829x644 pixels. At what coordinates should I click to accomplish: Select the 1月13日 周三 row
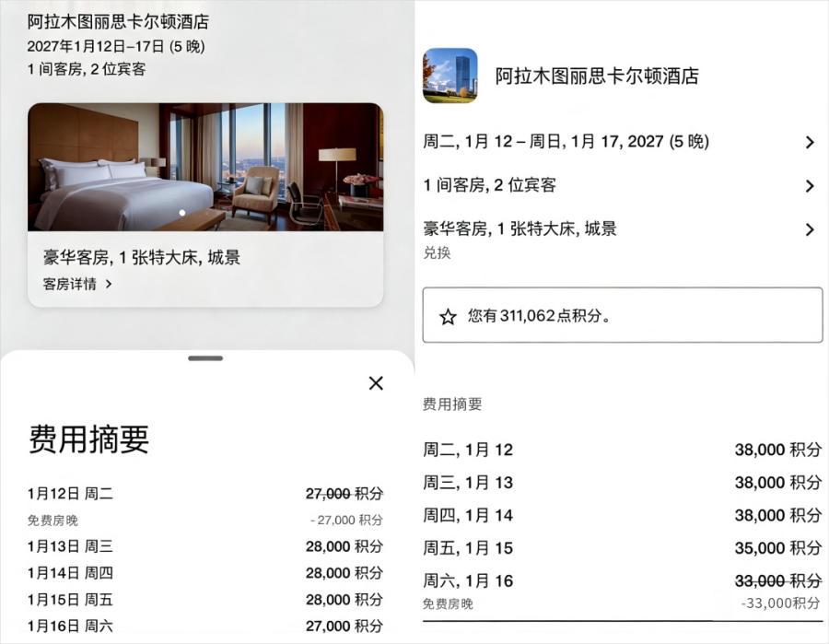[205, 546]
